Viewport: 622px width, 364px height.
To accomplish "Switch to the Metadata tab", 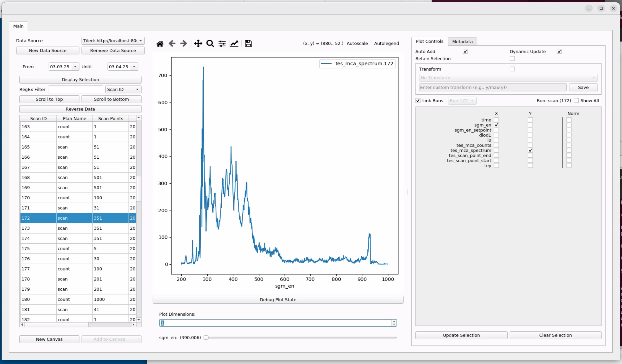I will pos(462,42).
